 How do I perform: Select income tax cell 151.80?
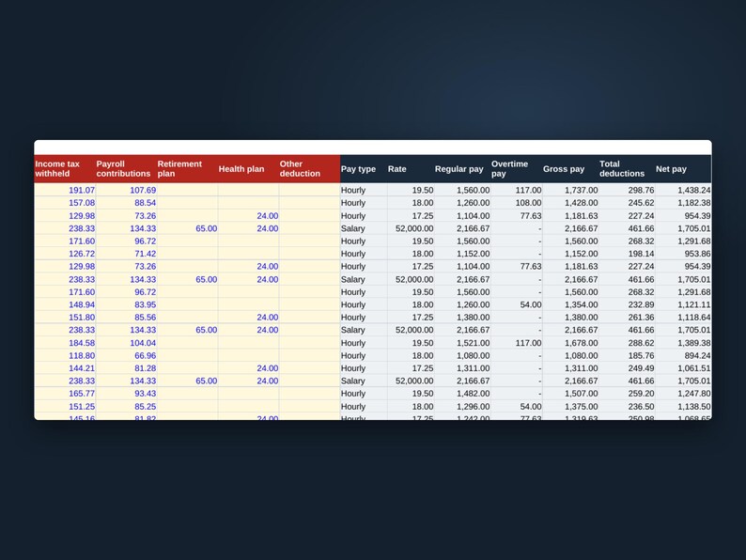click(x=65, y=318)
